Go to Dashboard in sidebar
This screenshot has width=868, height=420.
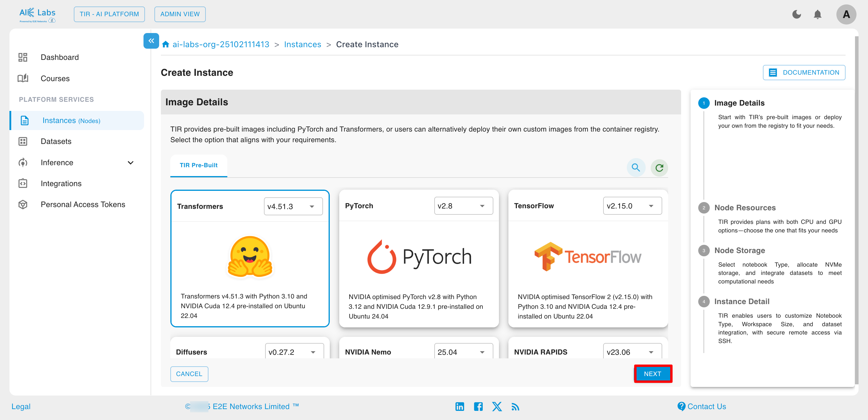[x=60, y=57]
